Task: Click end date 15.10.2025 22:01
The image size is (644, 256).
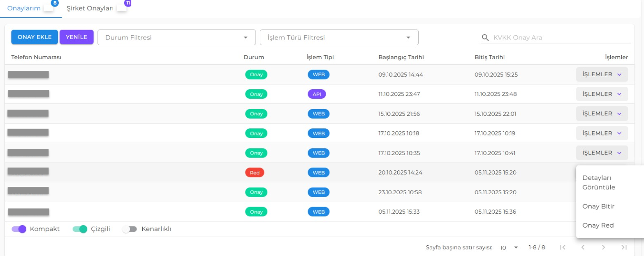Action: click(x=496, y=114)
